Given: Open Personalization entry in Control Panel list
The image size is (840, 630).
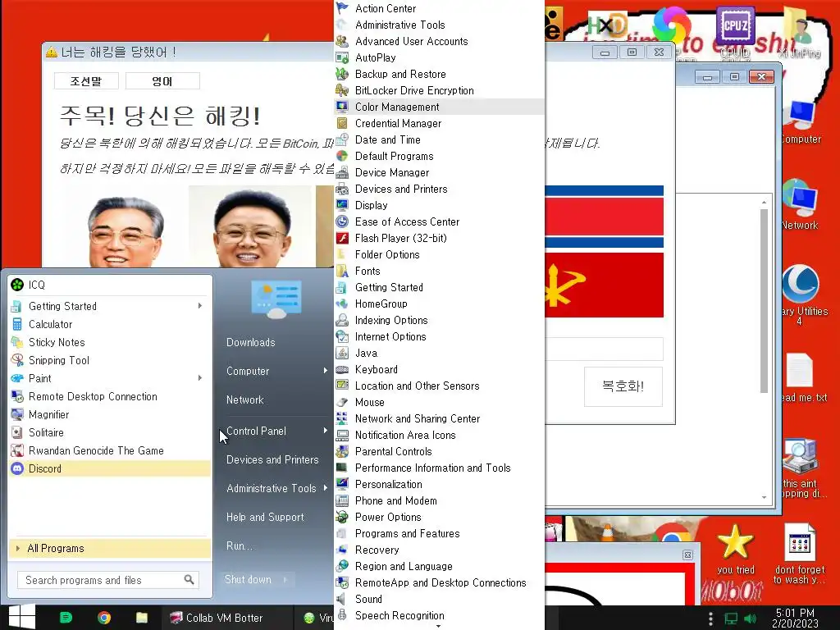Looking at the screenshot, I should (x=440, y=484).
